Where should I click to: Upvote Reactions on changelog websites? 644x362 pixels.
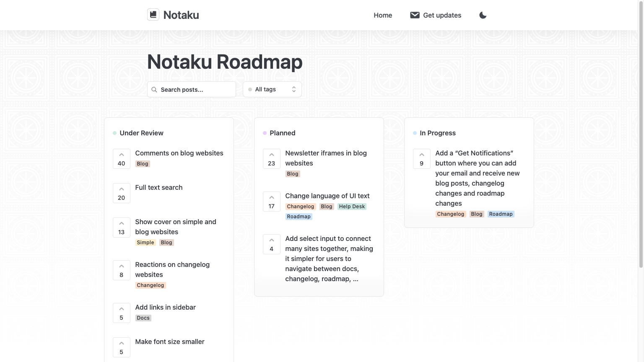pos(122,270)
